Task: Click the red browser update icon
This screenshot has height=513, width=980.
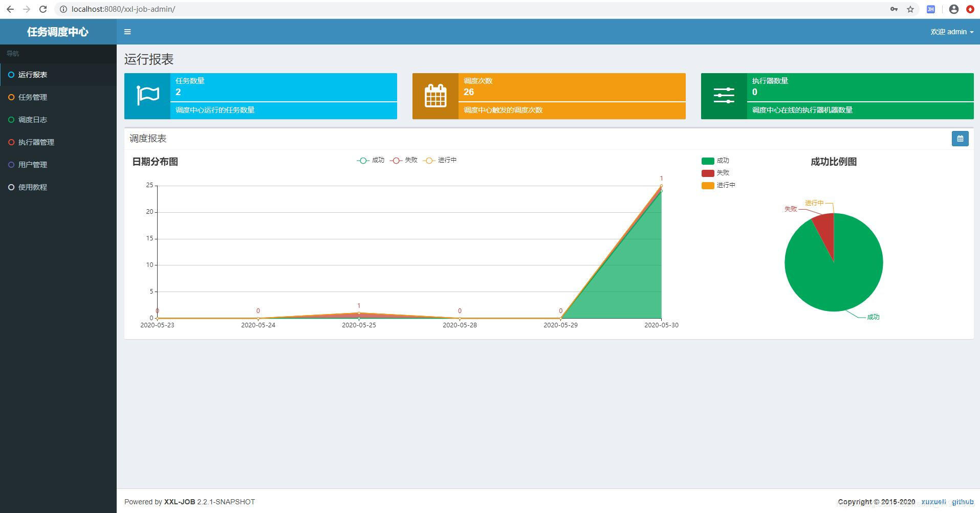Action: point(970,9)
